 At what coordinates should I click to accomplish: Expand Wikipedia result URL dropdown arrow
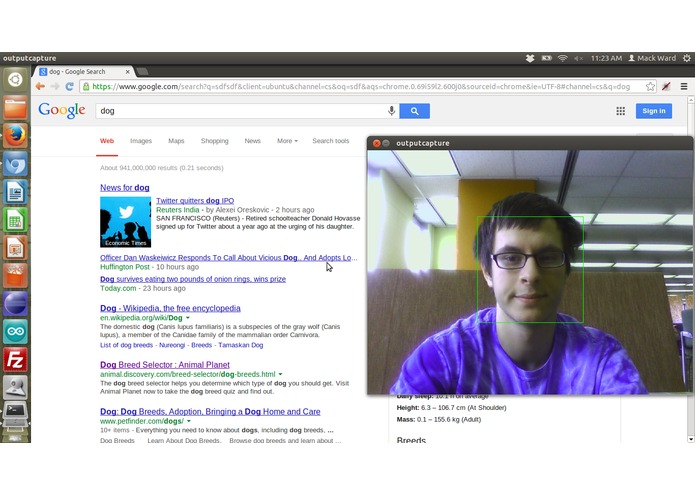188,318
